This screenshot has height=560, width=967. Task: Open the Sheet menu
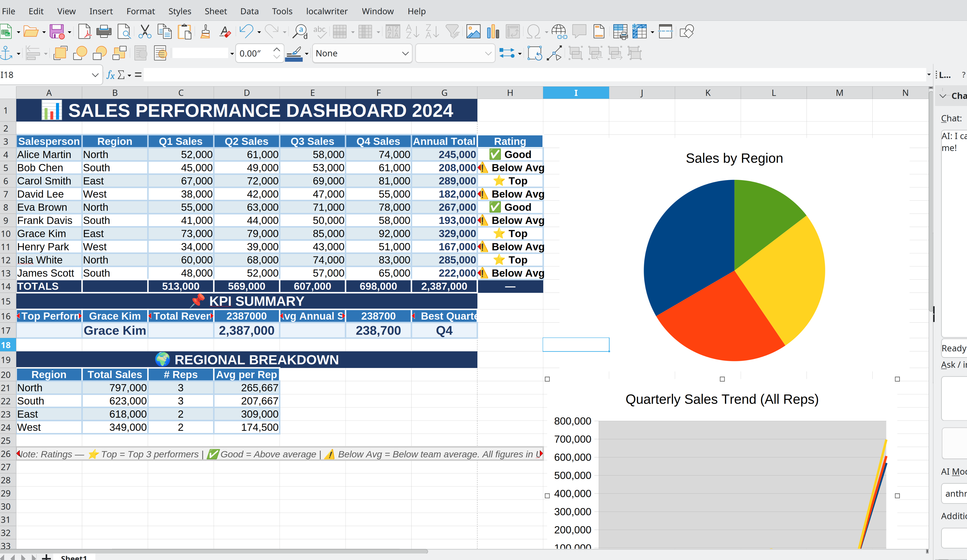216,11
